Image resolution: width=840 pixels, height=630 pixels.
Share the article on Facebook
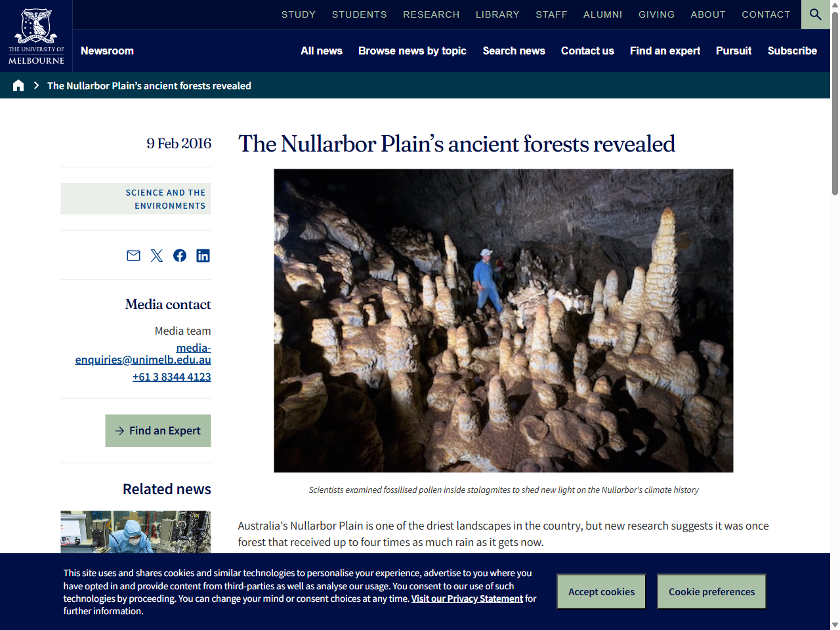pos(179,255)
